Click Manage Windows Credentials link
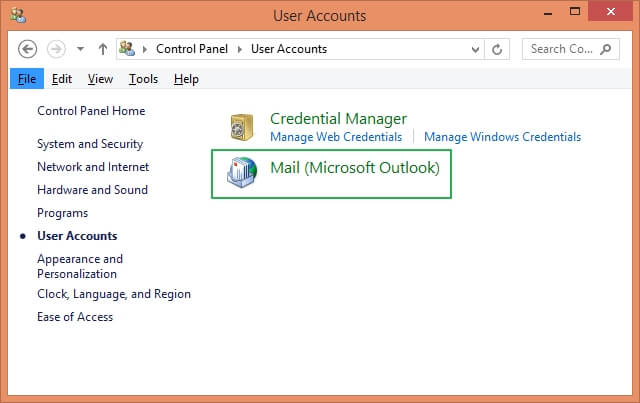This screenshot has height=403, width=640. [502, 137]
